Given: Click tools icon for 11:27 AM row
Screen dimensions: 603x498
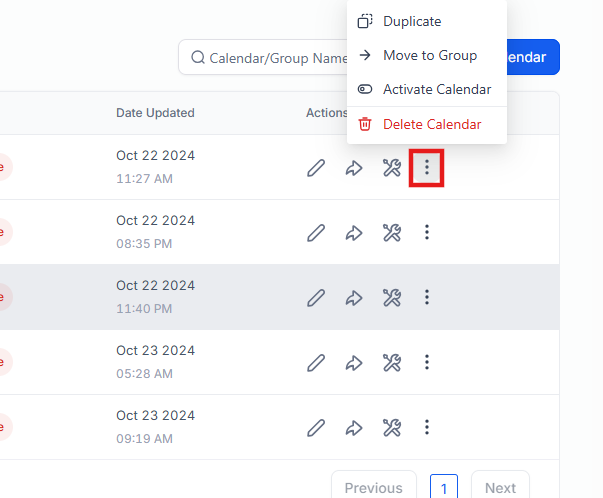Looking at the screenshot, I should coord(392,168).
